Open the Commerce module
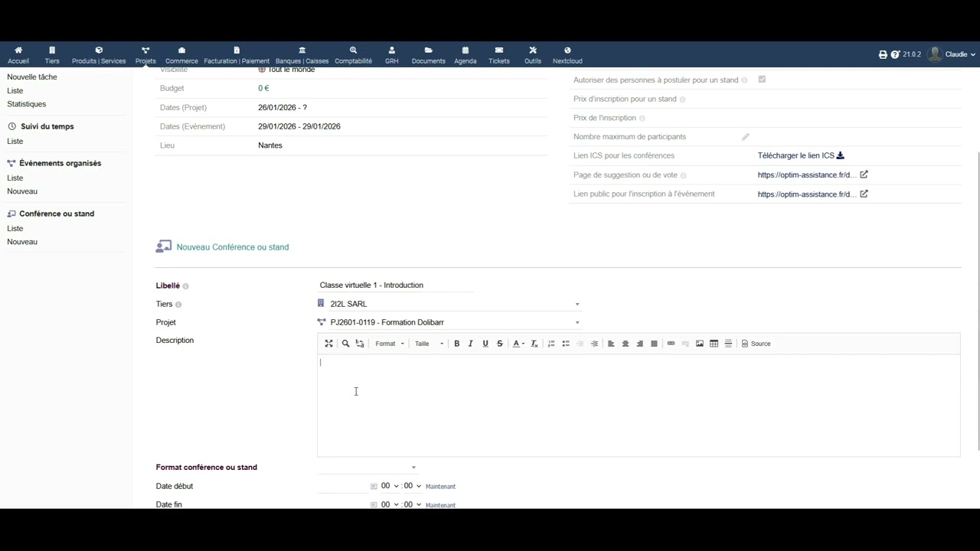Screen dimensions: 980x551 coord(181,55)
